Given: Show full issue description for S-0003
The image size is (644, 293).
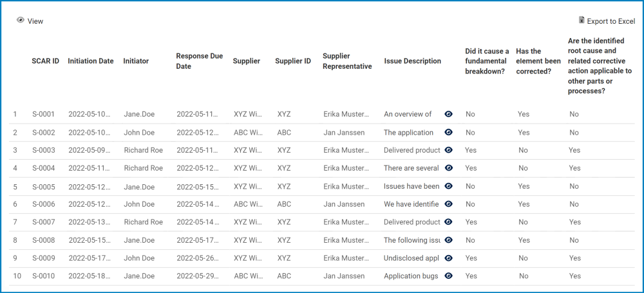Looking at the screenshot, I should 449,150.
